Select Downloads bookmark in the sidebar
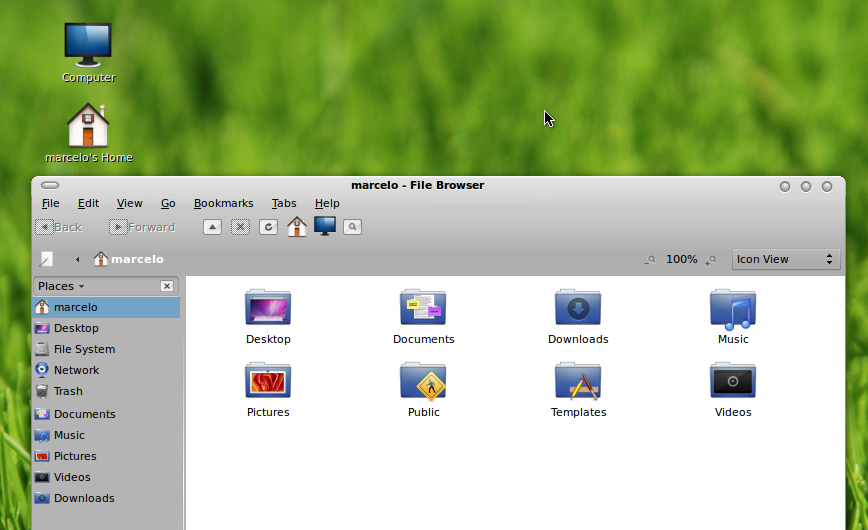Image resolution: width=868 pixels, height=530 pixels. pos(106,498)
